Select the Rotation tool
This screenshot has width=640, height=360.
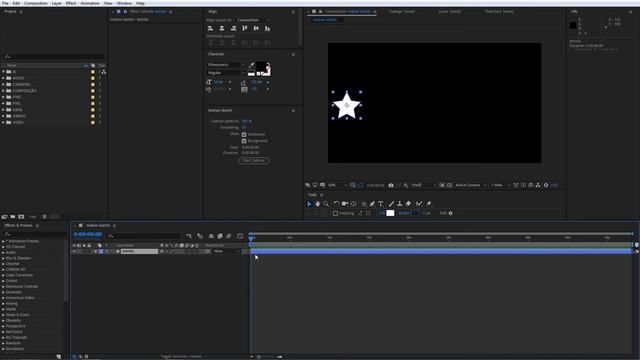point(336,204)
